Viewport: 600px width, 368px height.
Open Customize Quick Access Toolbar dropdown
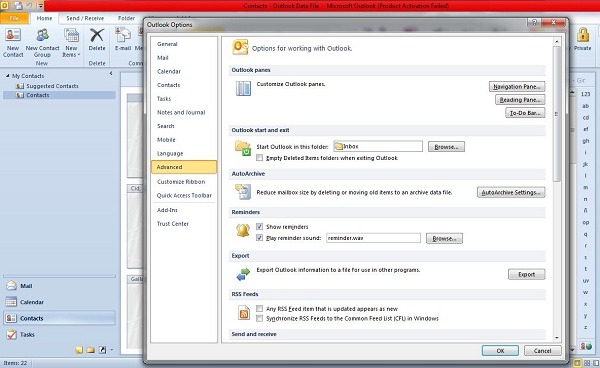coord(40,6)
